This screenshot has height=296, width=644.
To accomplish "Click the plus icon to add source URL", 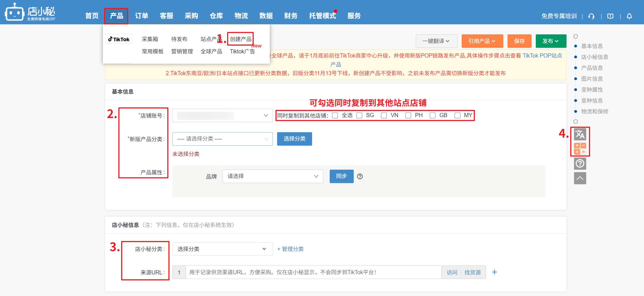I will tap(494, 272).
